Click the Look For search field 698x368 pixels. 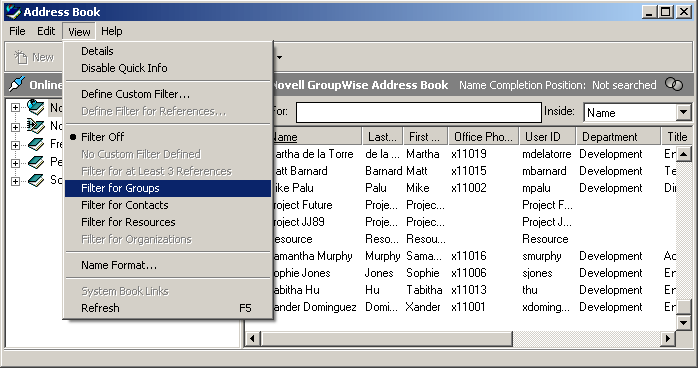(x=418, y=113)
